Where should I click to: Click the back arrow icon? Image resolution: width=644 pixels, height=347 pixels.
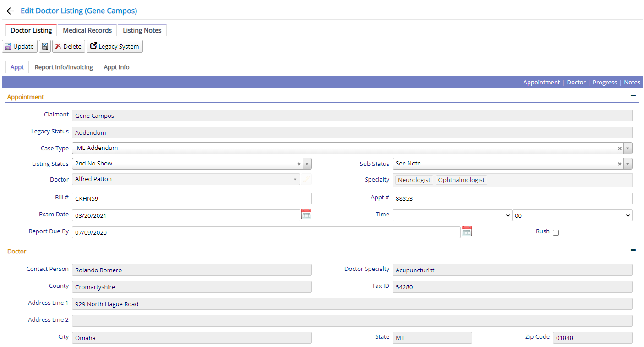tap(10, 11)
